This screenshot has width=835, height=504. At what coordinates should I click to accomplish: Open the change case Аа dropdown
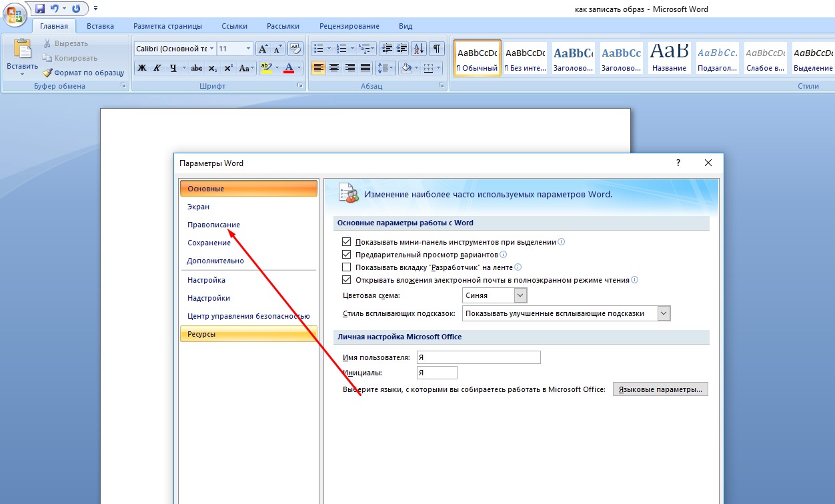pos(247,68)
